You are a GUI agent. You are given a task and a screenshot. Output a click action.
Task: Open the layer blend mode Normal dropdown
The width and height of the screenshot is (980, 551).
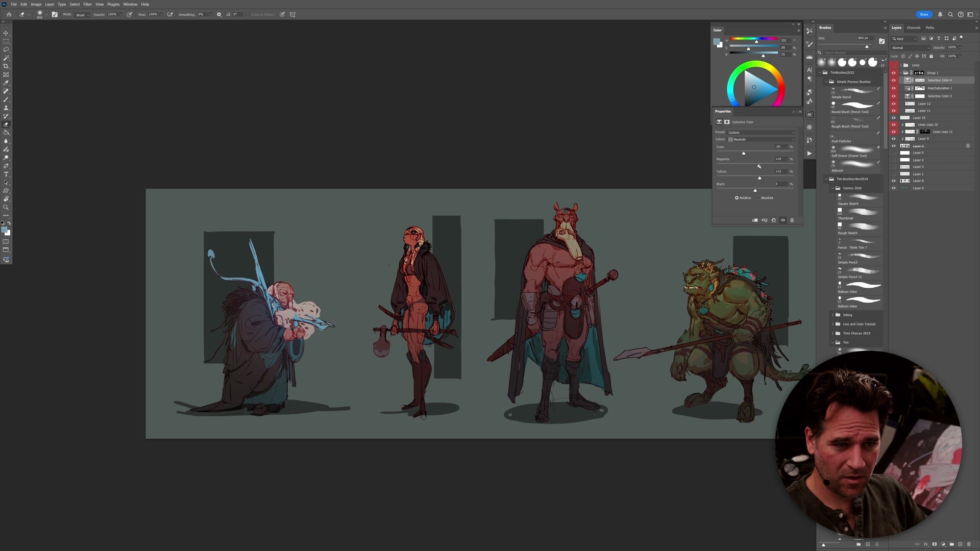click(911, 47)
